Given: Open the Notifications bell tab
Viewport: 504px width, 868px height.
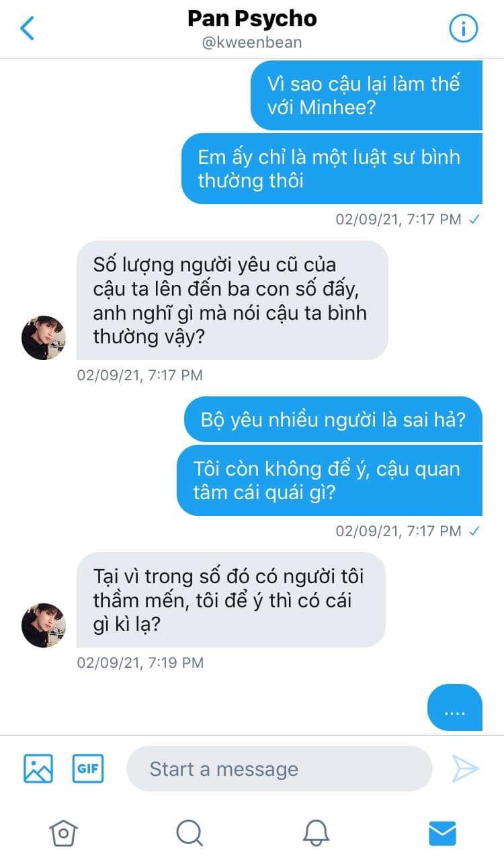Looking at the screenshot, I should coord(316,833).
